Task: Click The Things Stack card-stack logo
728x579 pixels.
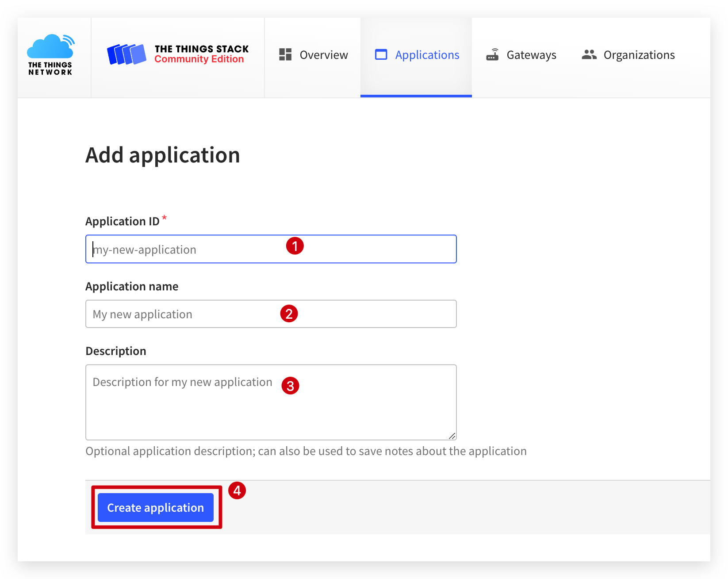Action: (x=126, y=54)
